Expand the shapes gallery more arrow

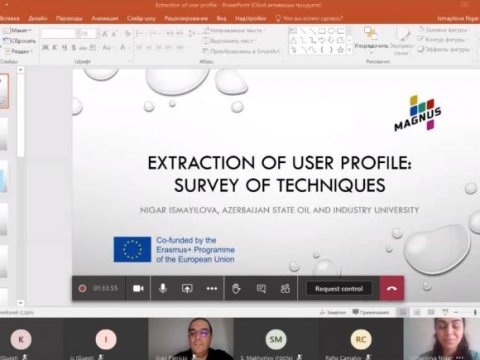click(x=349, y=50)
